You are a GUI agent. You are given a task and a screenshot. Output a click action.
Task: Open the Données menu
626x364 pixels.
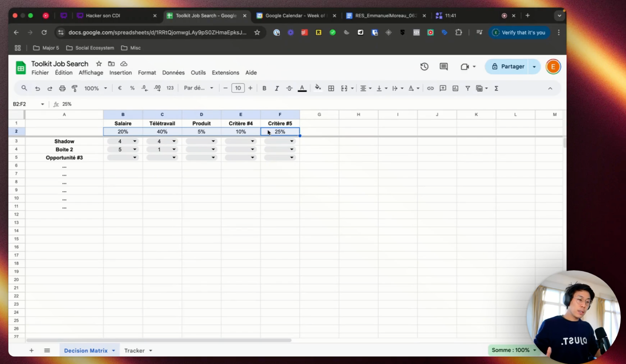(173, 73)
